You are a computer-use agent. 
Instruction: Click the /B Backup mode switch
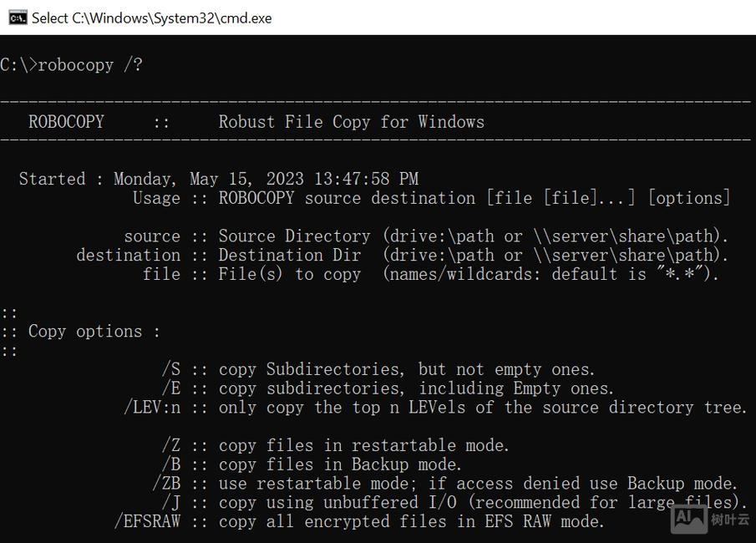pyautogui.click(x=171, y=464)
